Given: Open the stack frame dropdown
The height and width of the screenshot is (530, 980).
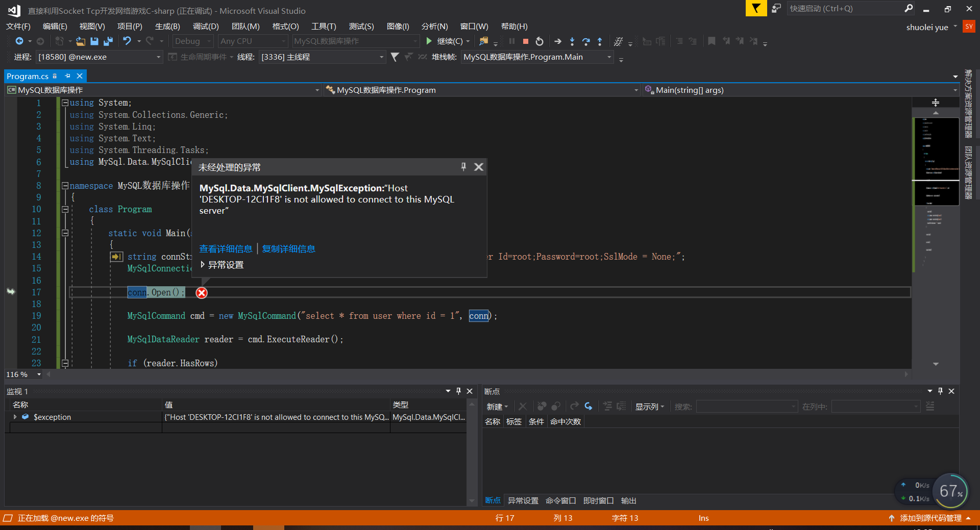Looking at the screenshot, I should [x=537, y=57].
